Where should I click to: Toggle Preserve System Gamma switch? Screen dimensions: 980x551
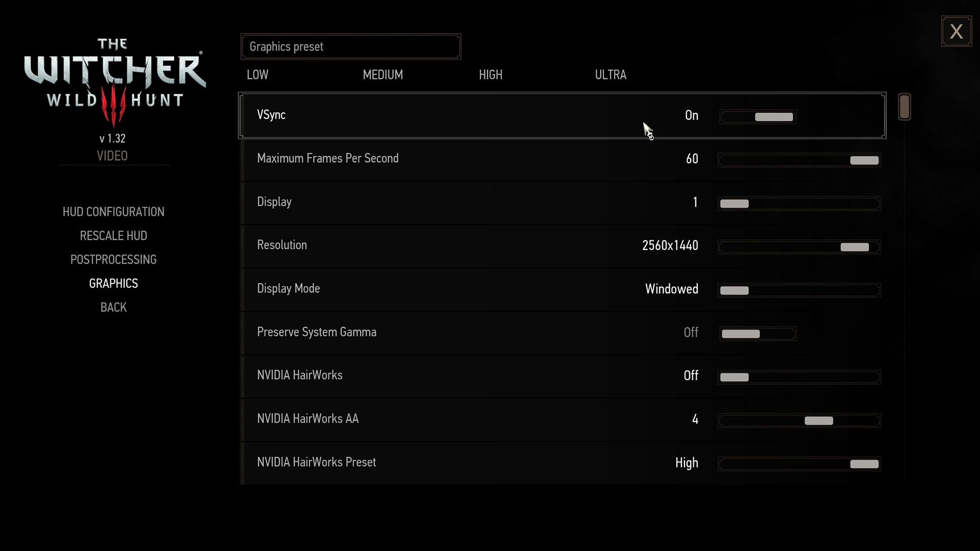(758, 334)
